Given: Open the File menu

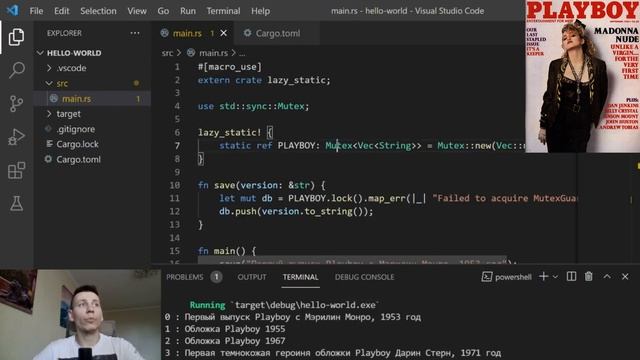Looking at the screenshot, I should click(x=36, y=11).
